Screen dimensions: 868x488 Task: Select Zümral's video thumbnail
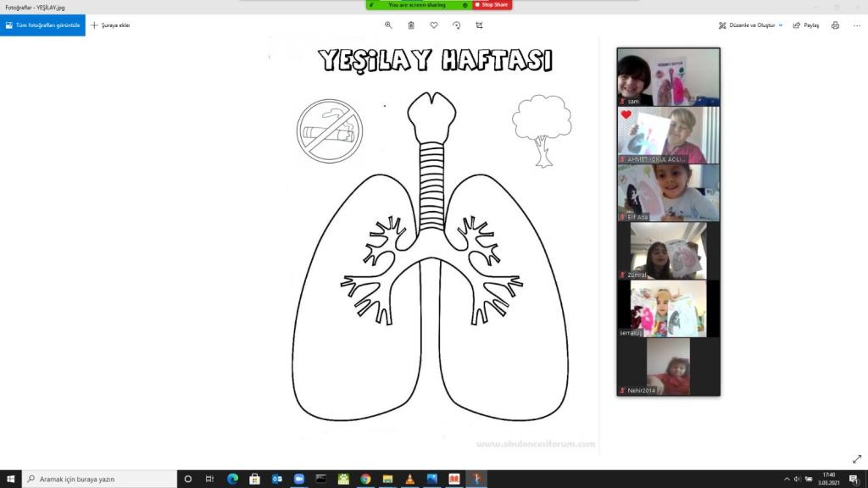[x=669, y=251]
